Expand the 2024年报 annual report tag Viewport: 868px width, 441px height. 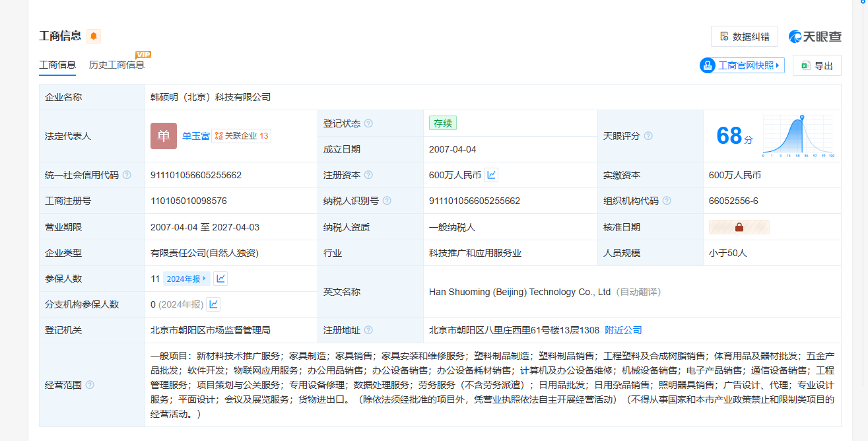[x=186, y=279]
